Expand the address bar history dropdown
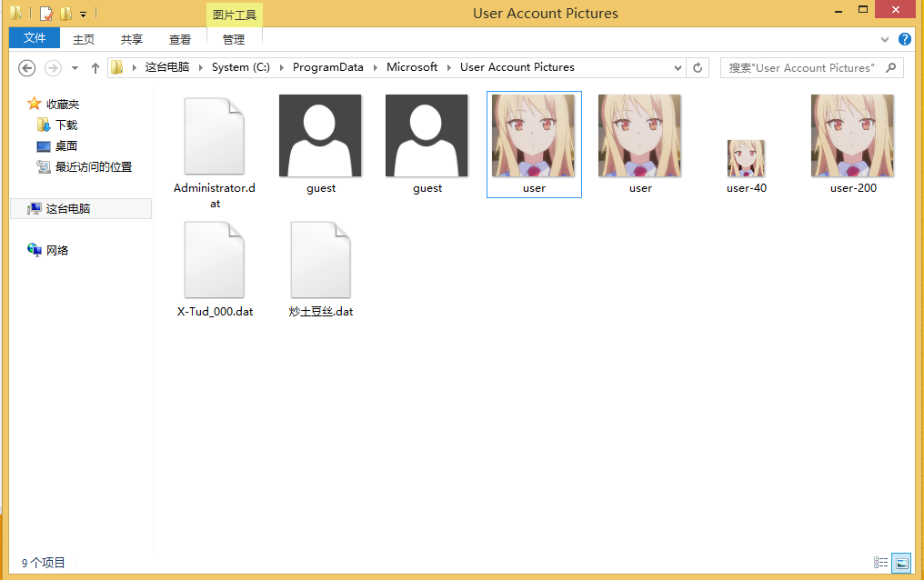 (678, 68)
